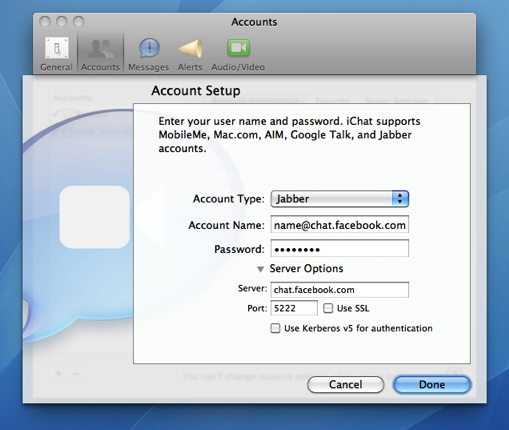
Task: Cancel the account setup
Action: 346,385
